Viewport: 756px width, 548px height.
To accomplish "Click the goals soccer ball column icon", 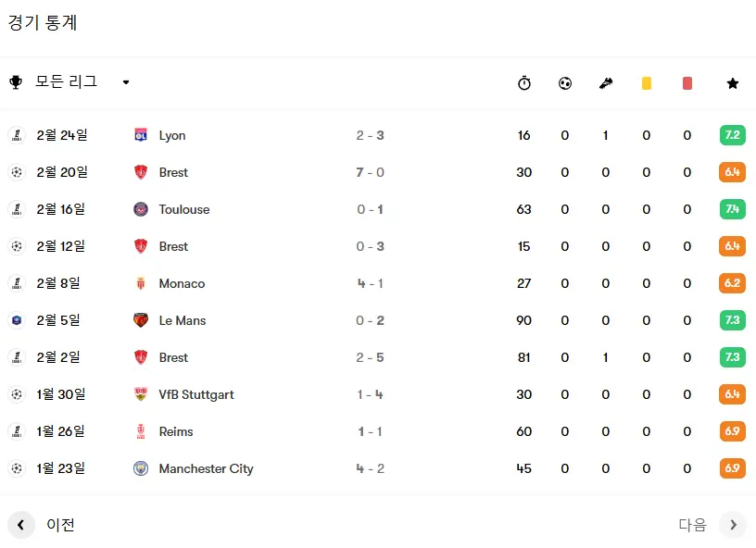I will (565, 83).
